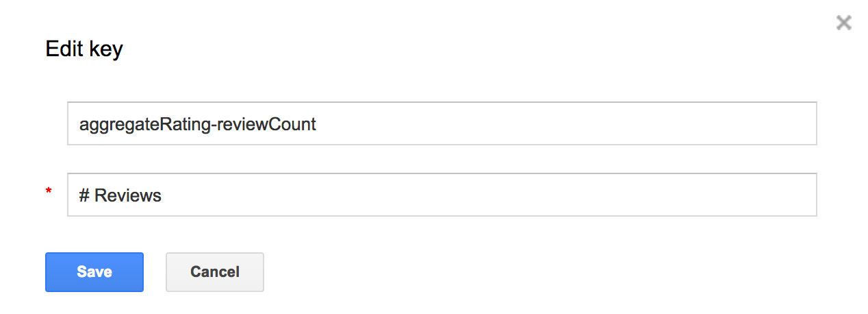
Task: Click the first input box under Edit key
Action: [442, 124]
